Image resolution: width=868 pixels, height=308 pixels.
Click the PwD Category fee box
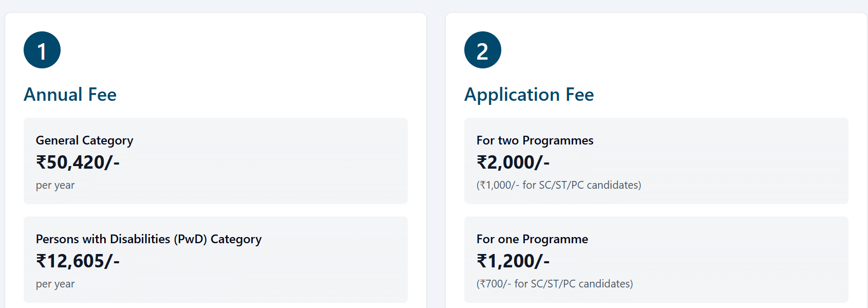(308, 267)
